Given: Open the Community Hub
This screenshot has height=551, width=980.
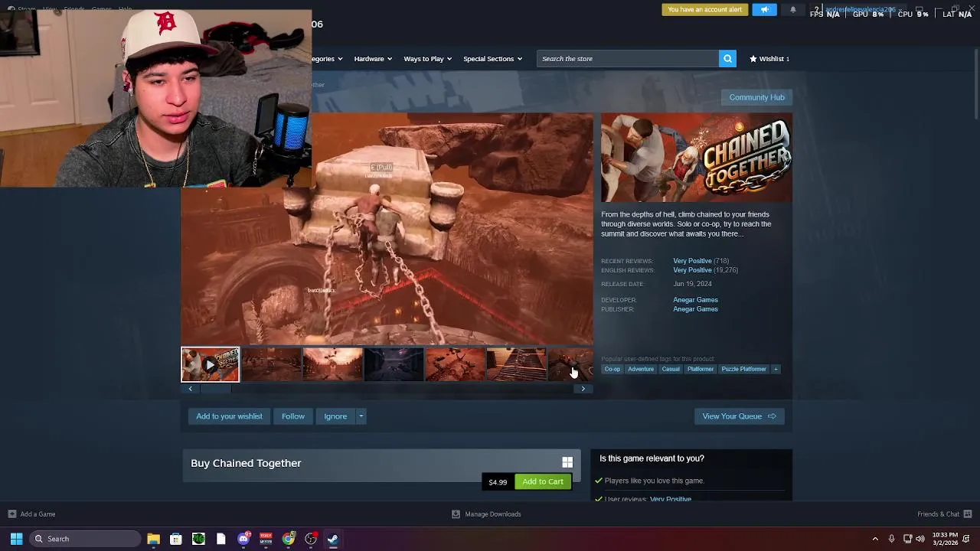Looking at the screenshot, I should (756, 97).
